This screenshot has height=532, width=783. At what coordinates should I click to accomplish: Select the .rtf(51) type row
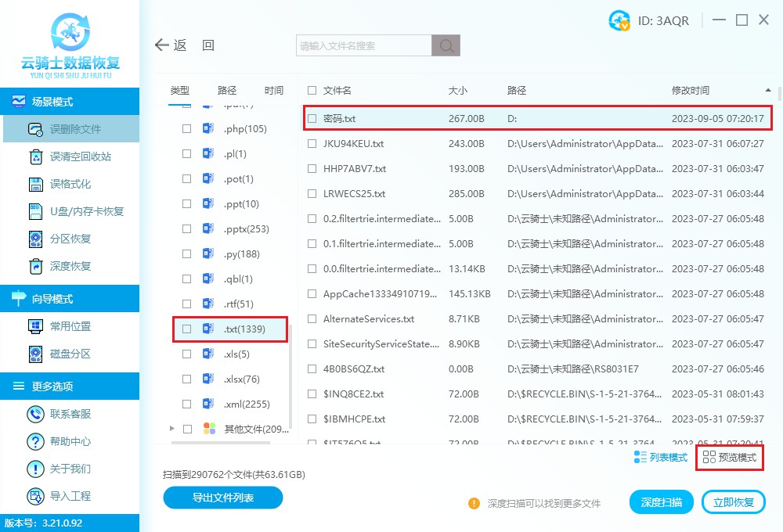pos(229,304)
